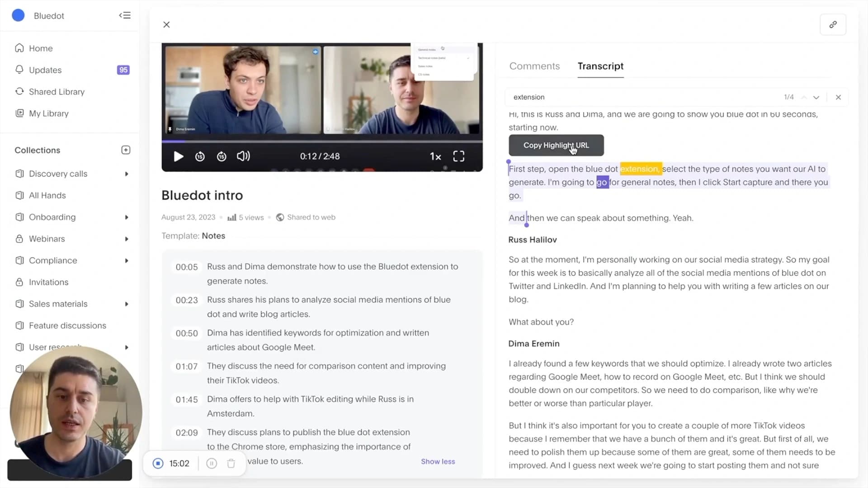Mute the video volume
868x488 pixels.
click(x=243, y=156)
